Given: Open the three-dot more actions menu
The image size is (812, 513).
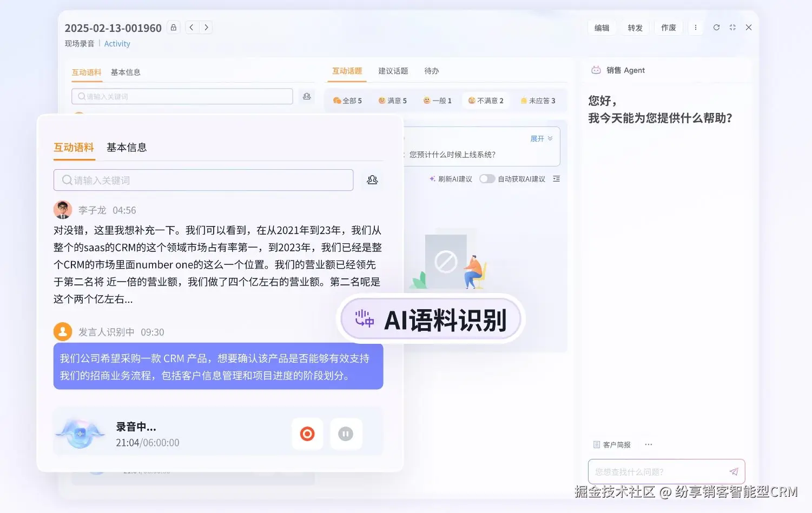Looking at the screenshot, I should (x=696, y=28).
